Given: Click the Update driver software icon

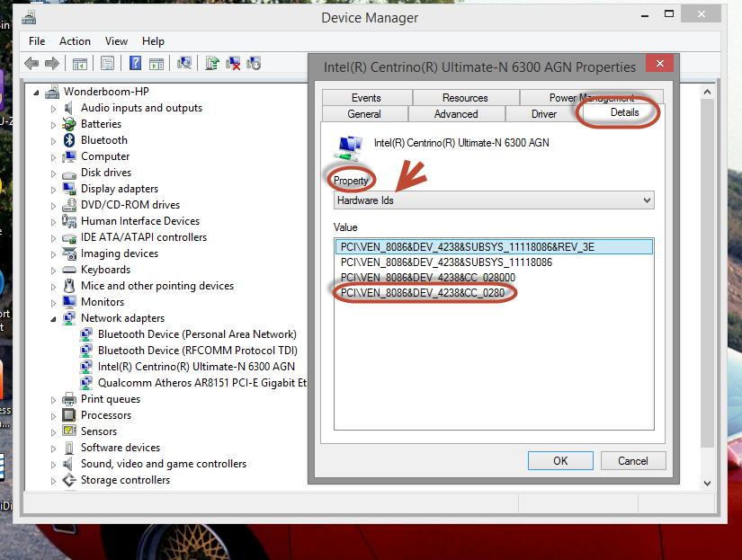Looking at the screenshot, I should (x=211, y=63).
